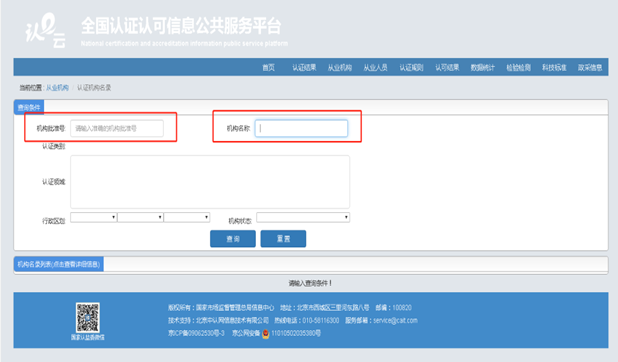Select 数据统计 in the top navigation

(x=482, y=67)
